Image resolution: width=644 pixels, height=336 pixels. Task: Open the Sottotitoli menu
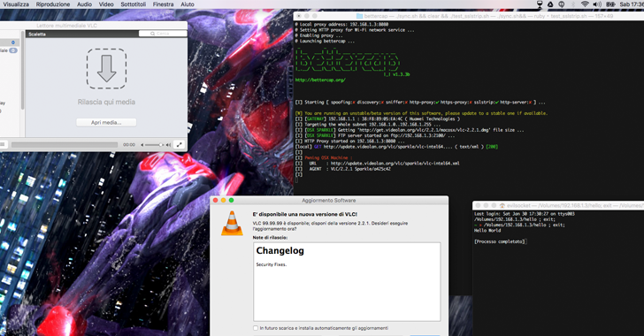click(133, 4)
